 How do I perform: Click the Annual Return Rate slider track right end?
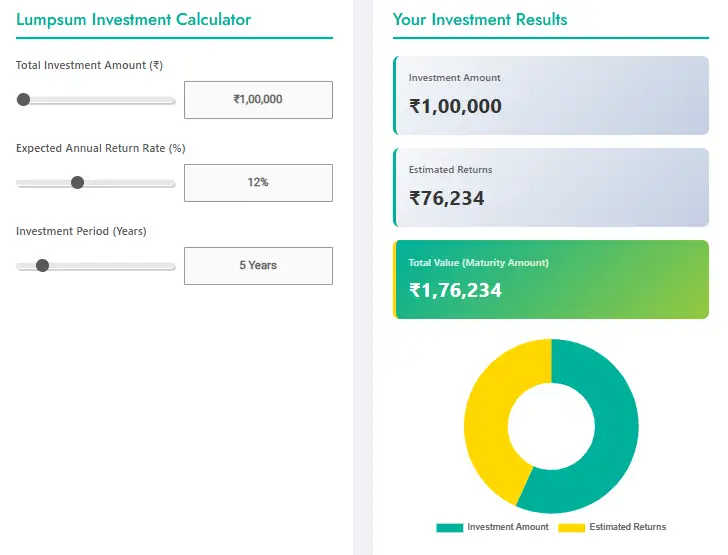coord(170,184)
